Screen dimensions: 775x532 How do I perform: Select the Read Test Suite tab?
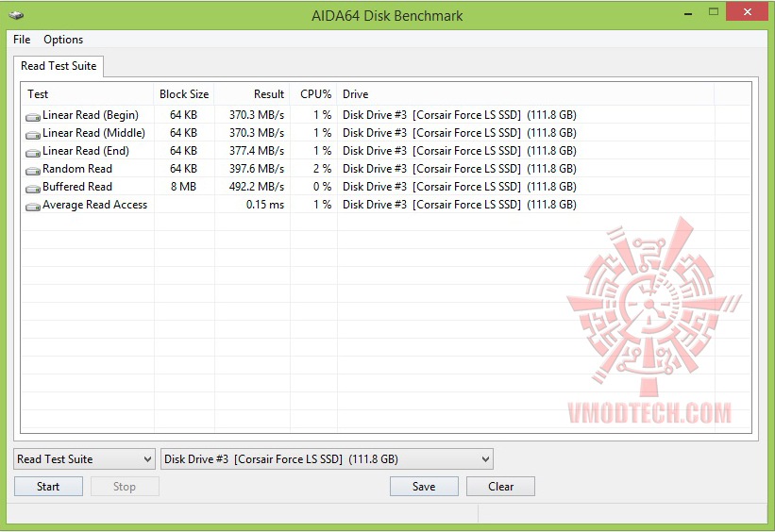[59, 66]
